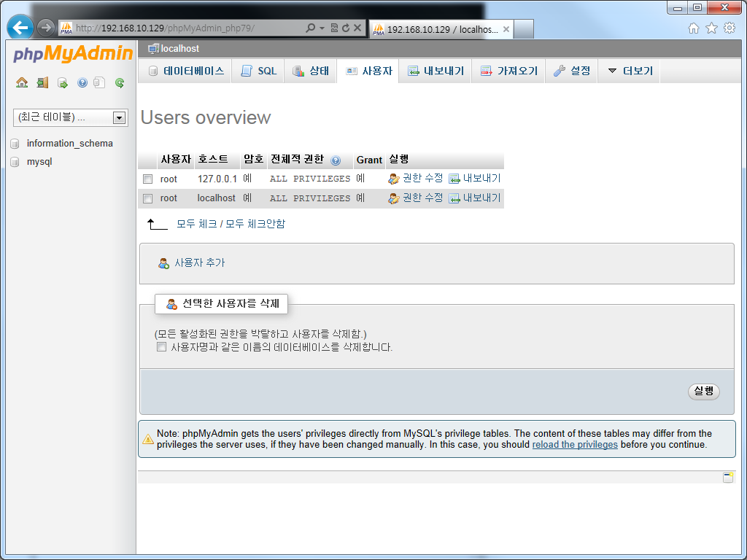Click the 192.168.10.129 browser tab
747x560 pixels.
[x=441, y=29]
